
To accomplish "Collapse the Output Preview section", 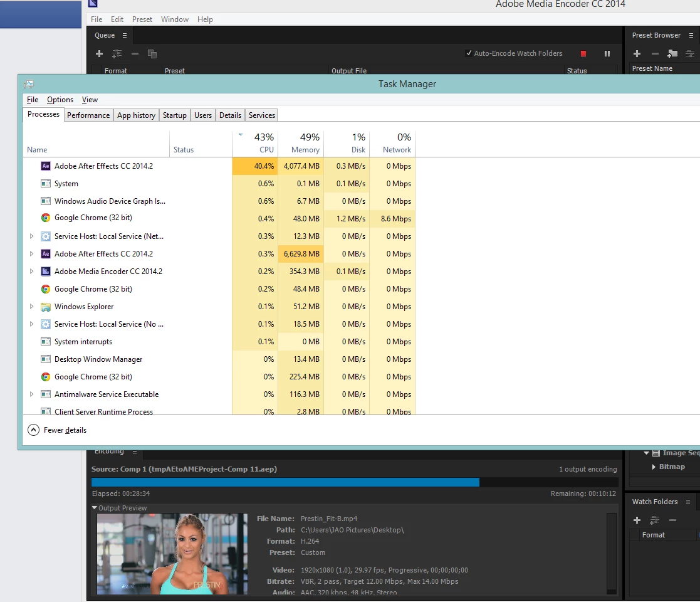I will click(94, 508).
